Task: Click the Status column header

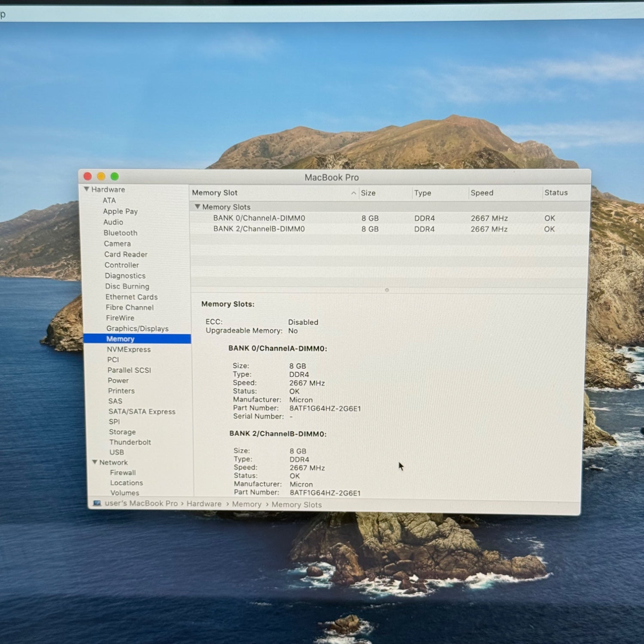Action: (x=556, y=193)
